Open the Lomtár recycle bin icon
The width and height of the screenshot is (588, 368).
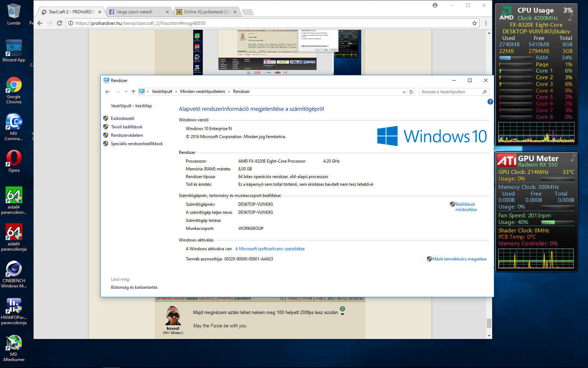(14, 15)
